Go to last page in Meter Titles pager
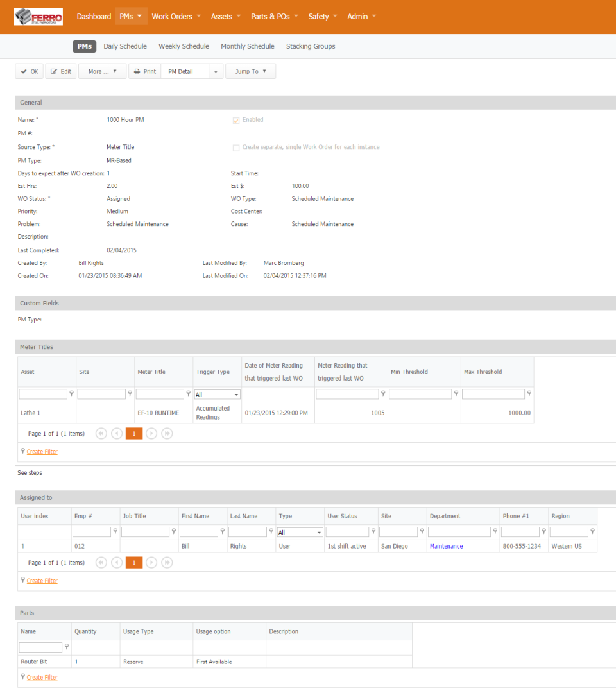The width and height of the screenshot is (616, 693). (x=167, y=434)
